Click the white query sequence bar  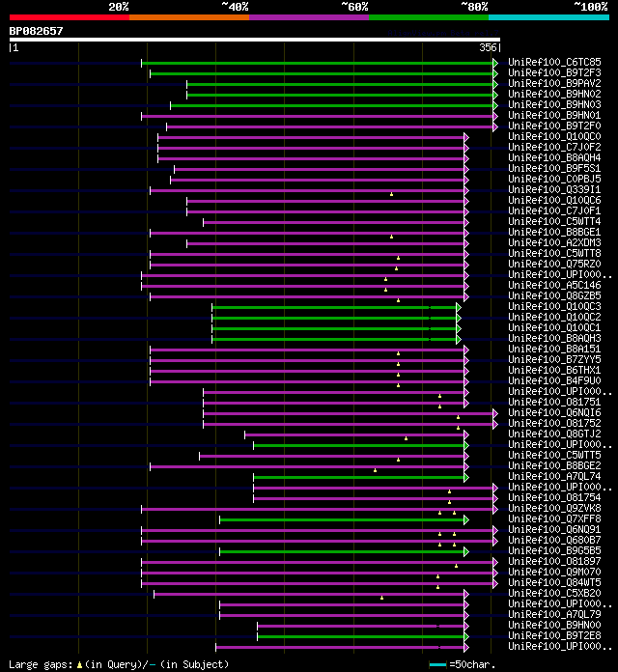pos(255,40)
